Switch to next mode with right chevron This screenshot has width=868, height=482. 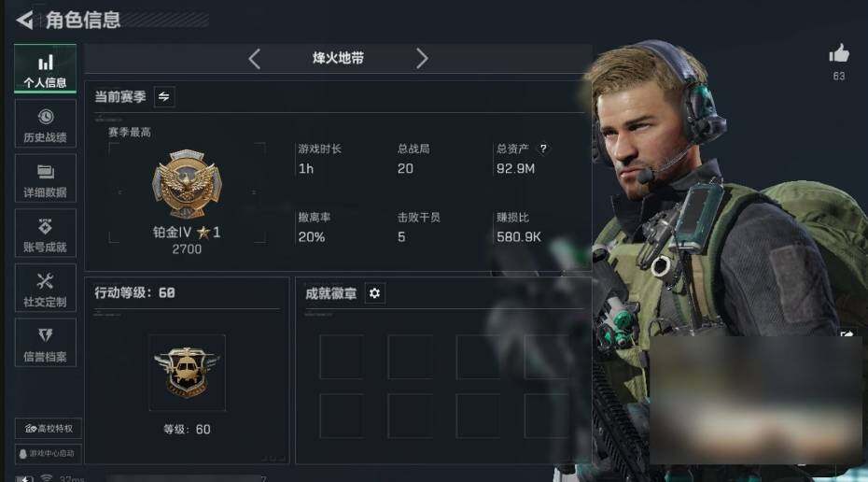pos(422,58)
